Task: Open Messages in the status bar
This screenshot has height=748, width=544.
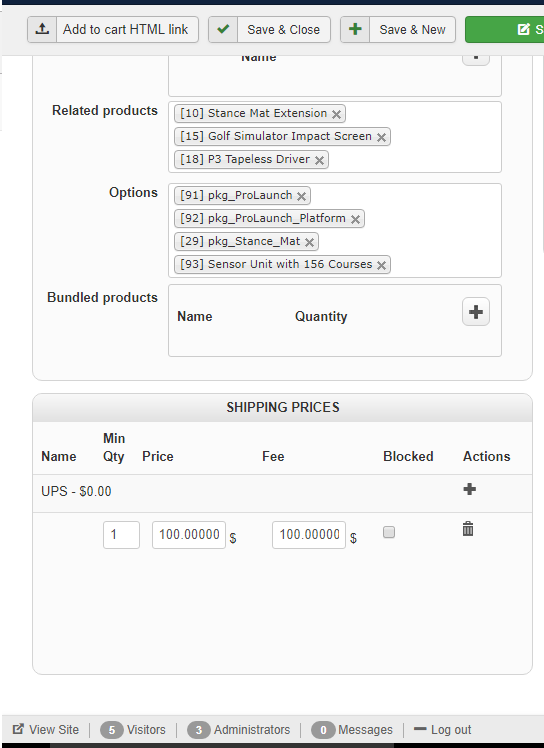Action: (352, 729)
